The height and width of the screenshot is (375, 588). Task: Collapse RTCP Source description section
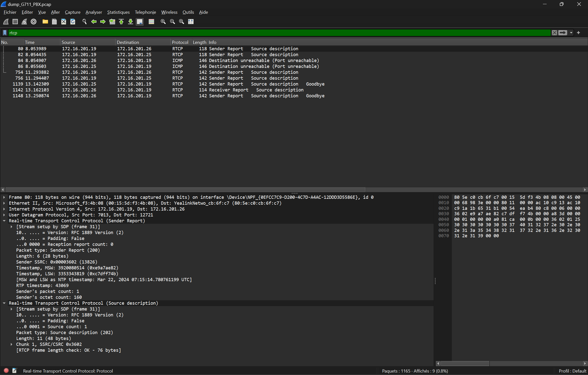[x=4, y=303]
